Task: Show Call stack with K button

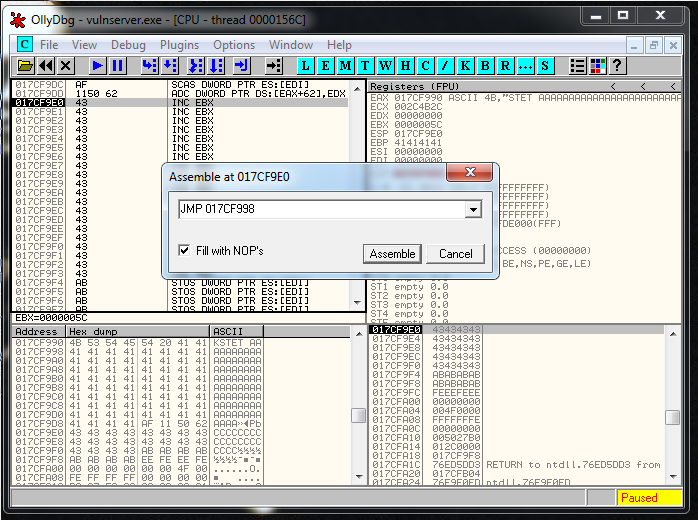Action: tap(465, 66)
